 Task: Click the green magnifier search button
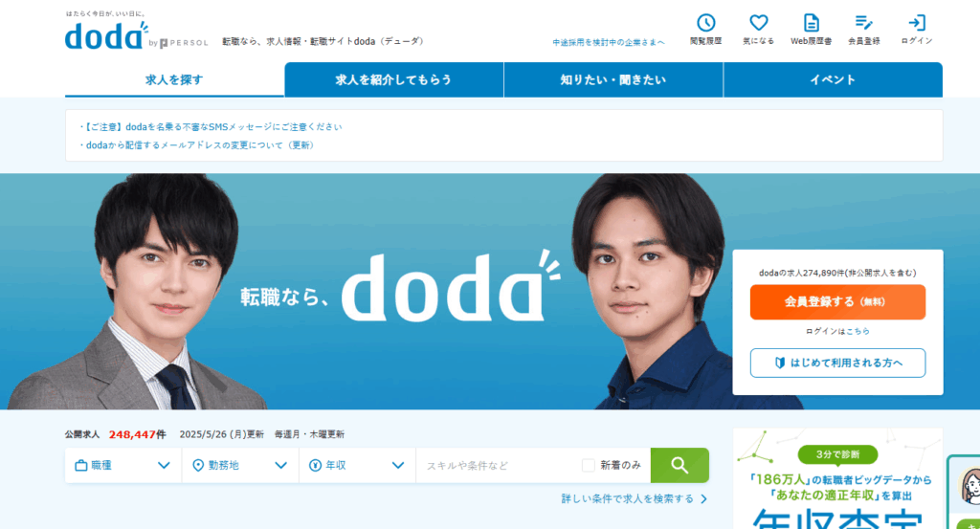pos(679,465)
